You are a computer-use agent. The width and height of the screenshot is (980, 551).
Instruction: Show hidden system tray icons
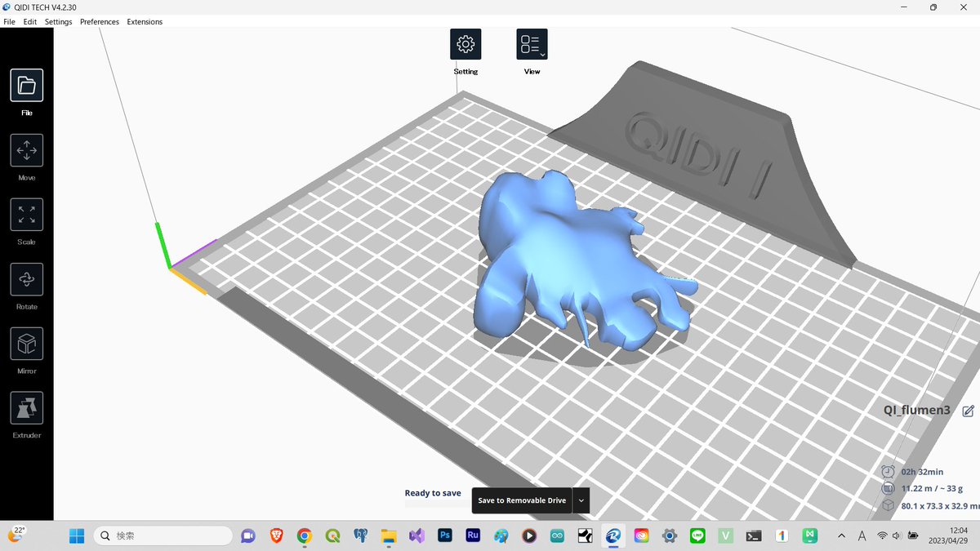(841, 535)
